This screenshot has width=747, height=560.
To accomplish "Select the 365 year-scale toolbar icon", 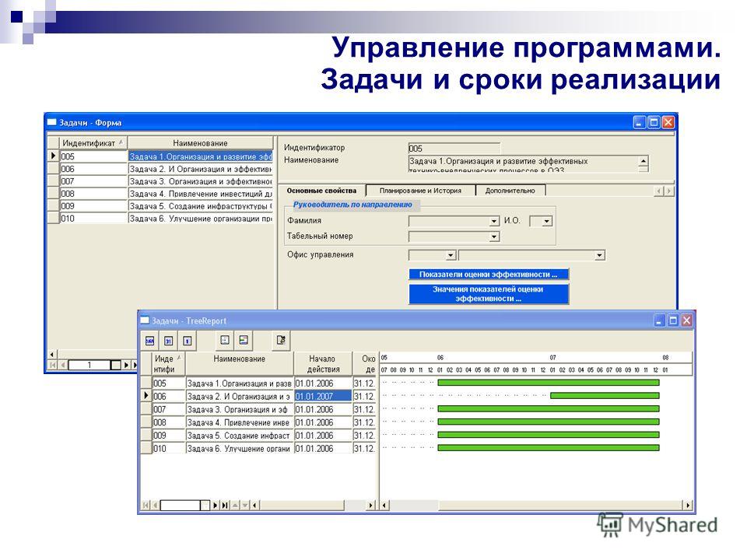I will point(149,341).
